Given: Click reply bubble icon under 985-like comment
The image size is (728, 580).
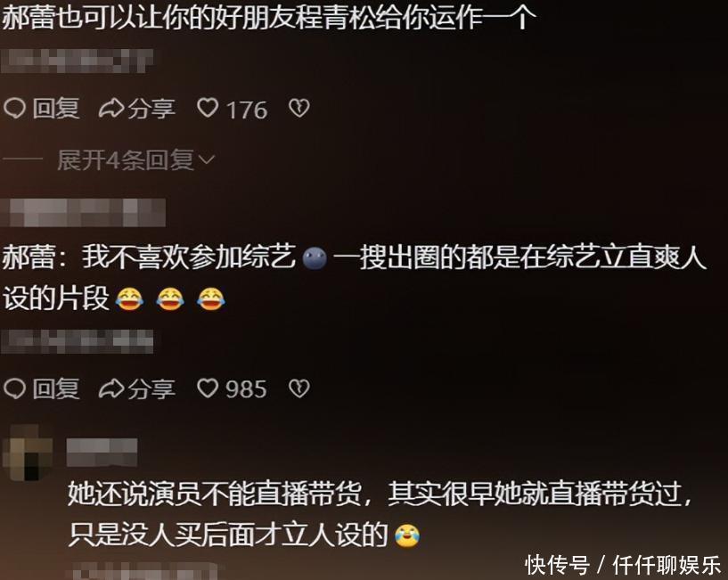Looking at the screenshot, I should pos(14,388).
